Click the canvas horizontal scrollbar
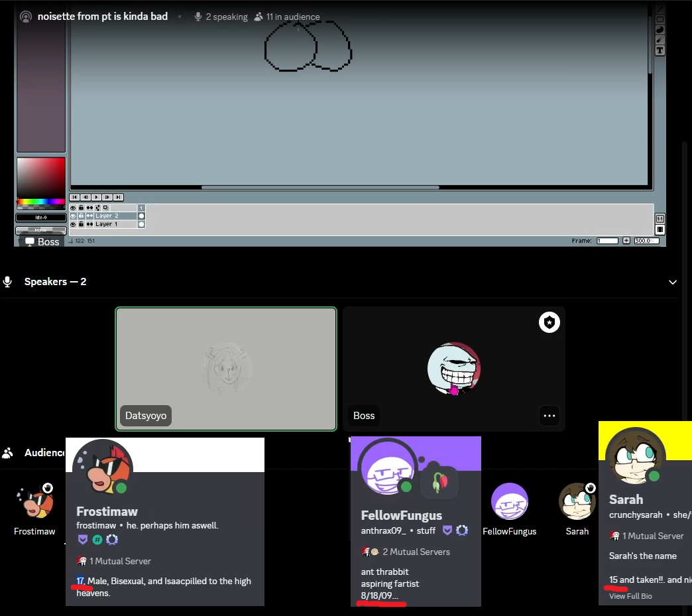The width and height of the screenshot is (692, 616). pyautogui.click(x=320, y=187)
